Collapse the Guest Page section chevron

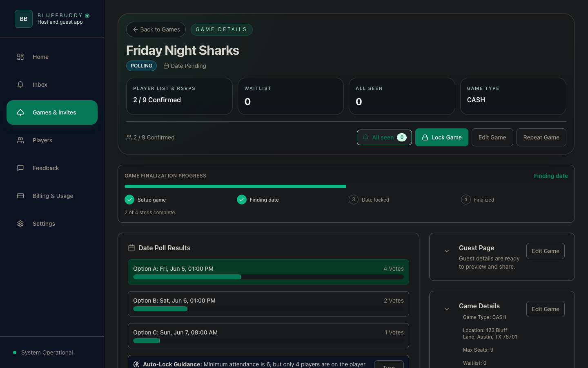pyautogui.click(x=447, y=251)
